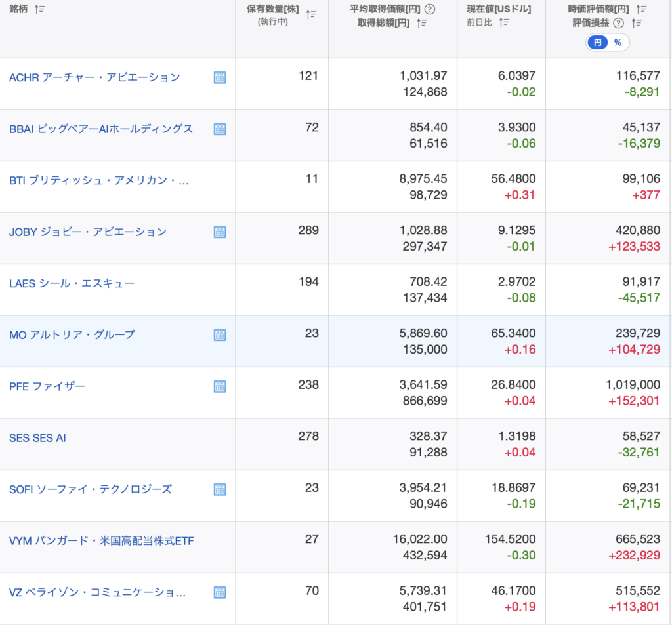Click the calendar icon in the ACHR row
The image size is (672, 627).
[x=220, y=77]
